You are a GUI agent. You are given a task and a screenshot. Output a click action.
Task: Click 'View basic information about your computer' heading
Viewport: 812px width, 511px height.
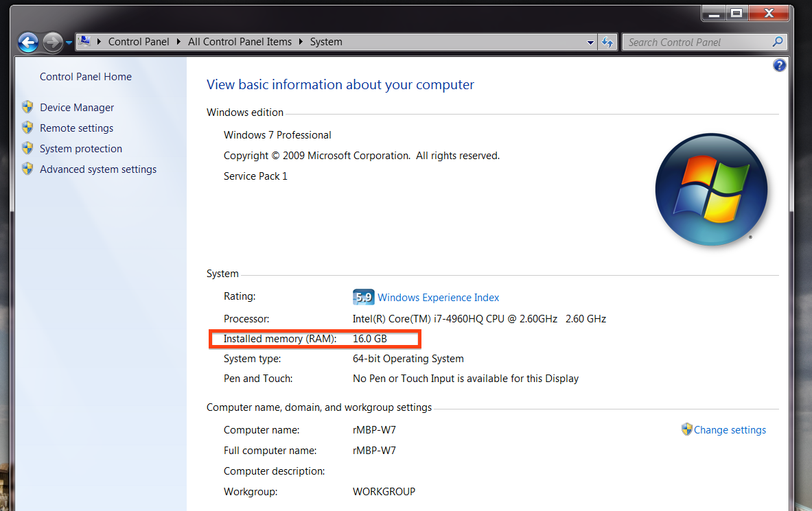(340, 85)
